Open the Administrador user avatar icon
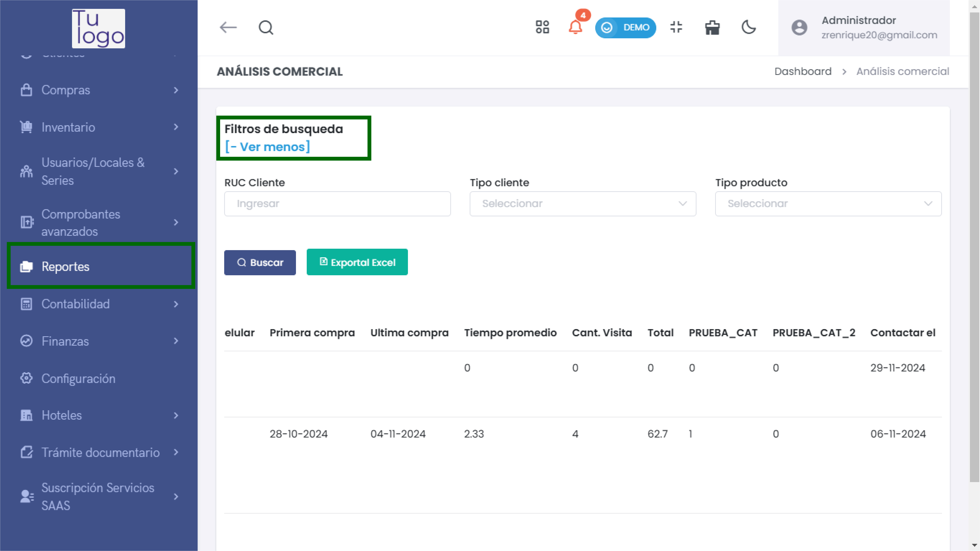 [x=799, y=27]
